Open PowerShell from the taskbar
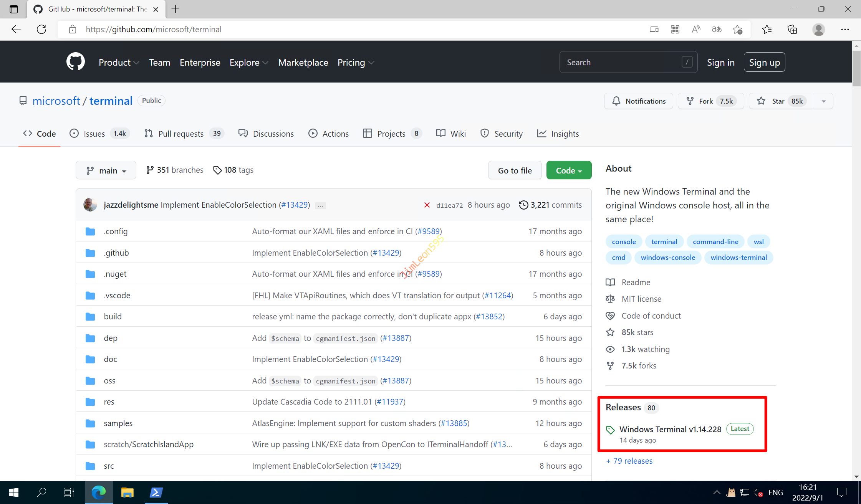Screen dimensions: 861x504 point(156,492)
